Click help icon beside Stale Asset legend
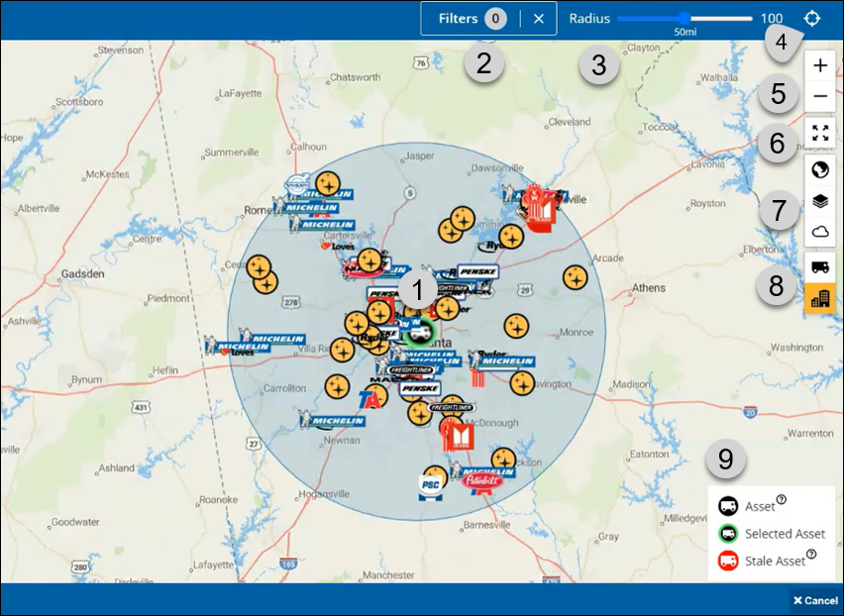Viewport: 844px width, 616px height. [811, 555]
